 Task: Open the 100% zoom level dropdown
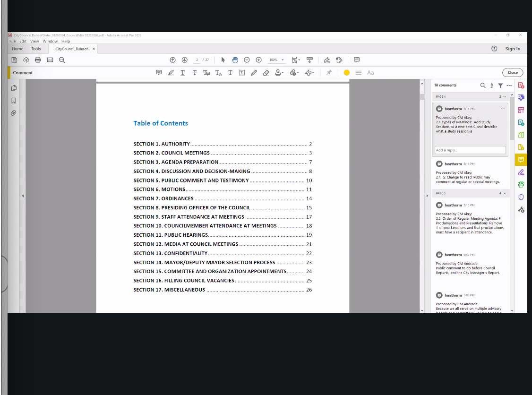pos(277,60)
